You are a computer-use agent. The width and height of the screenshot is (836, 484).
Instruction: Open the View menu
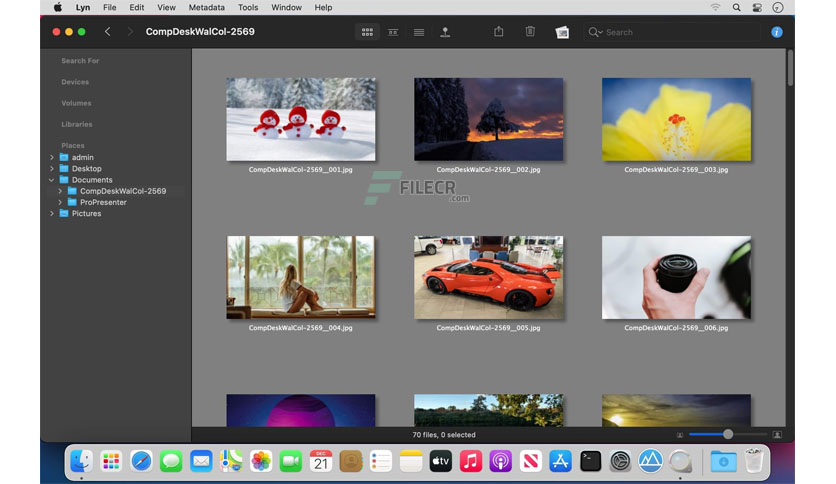pos(166,7)
